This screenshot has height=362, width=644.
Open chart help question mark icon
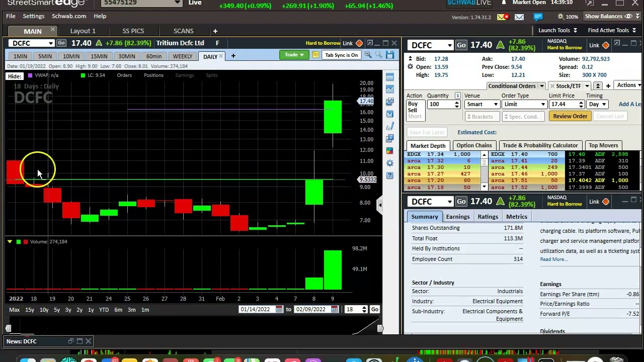tap(390, 175)
